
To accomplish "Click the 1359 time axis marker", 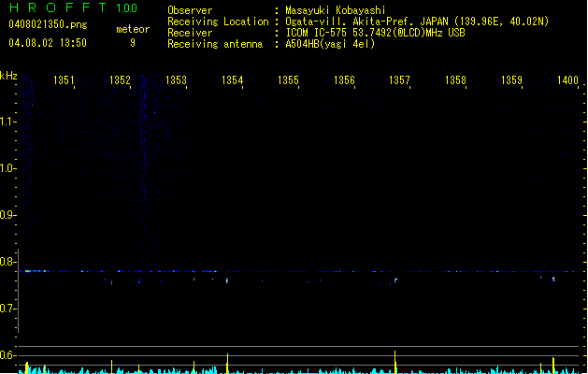I will click(x=512, y=80).
